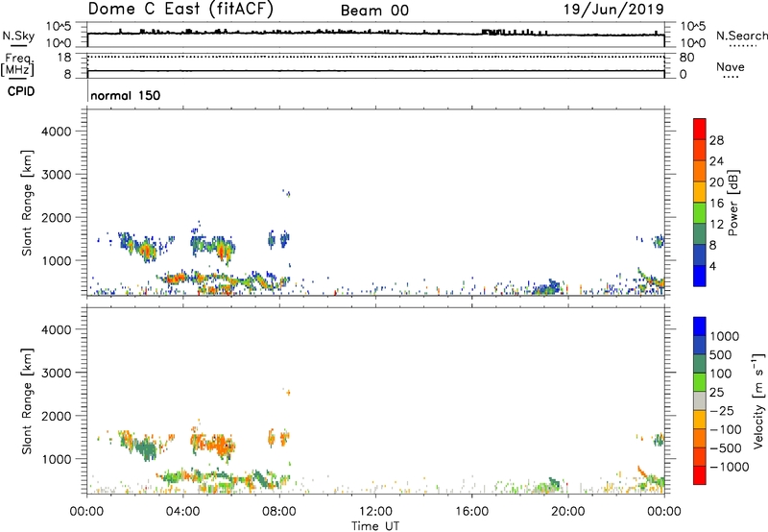Click the gray -25 to 25 Velocity segment
The image size is (768, 532).
[700, 400]
